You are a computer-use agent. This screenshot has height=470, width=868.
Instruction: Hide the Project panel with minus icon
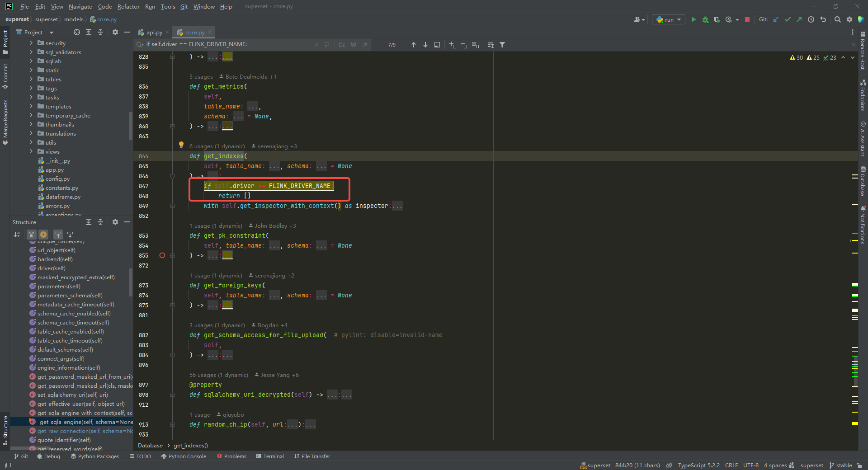point(127,32)
